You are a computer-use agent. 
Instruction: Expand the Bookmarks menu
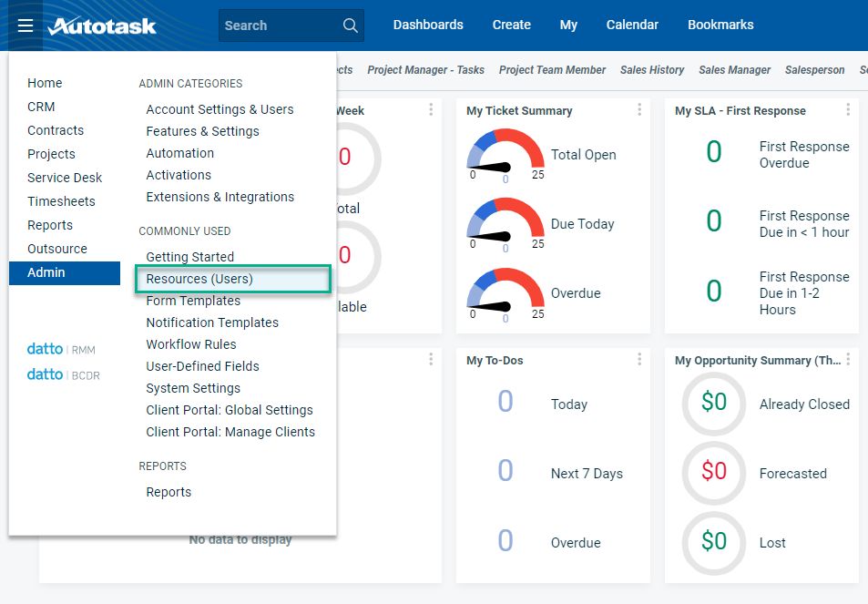click(720, 26)
